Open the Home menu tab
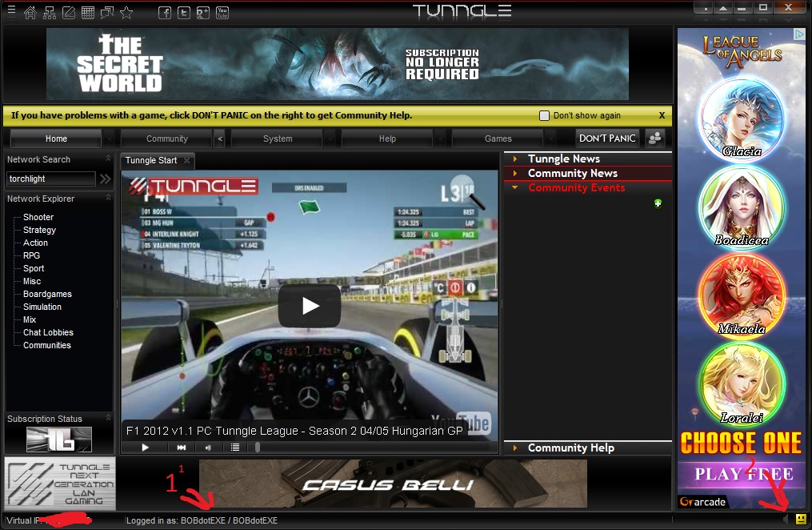 tap(56, 139)
